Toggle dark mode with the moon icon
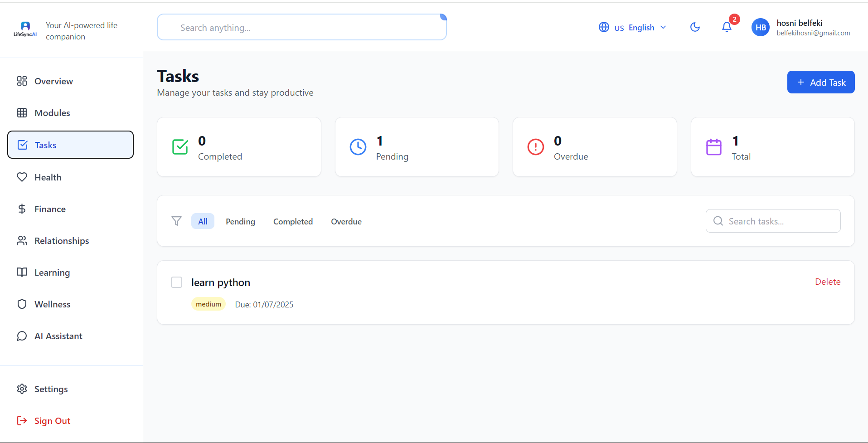The width and height of the screenshot is (868, 443). [695, 27]
